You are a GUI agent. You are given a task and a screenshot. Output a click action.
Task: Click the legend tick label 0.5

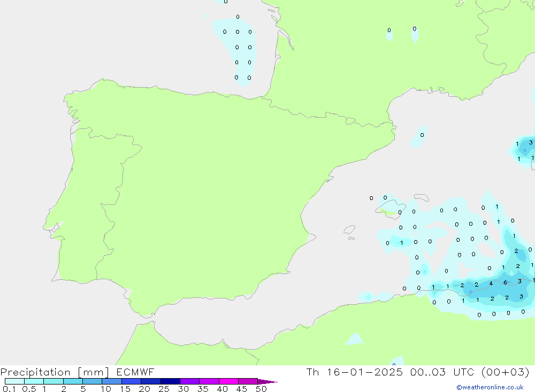tap(28, 389)
